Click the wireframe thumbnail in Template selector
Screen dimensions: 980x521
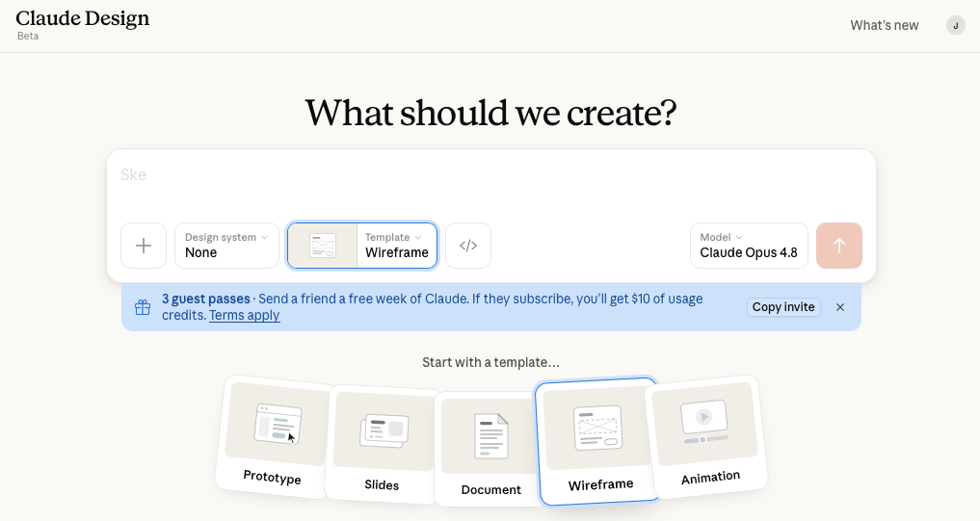click(x=323, y=246)
